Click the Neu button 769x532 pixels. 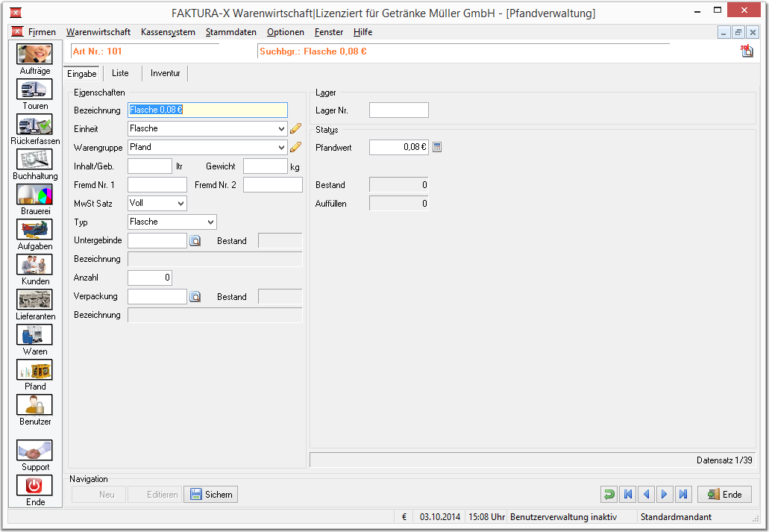99,494
